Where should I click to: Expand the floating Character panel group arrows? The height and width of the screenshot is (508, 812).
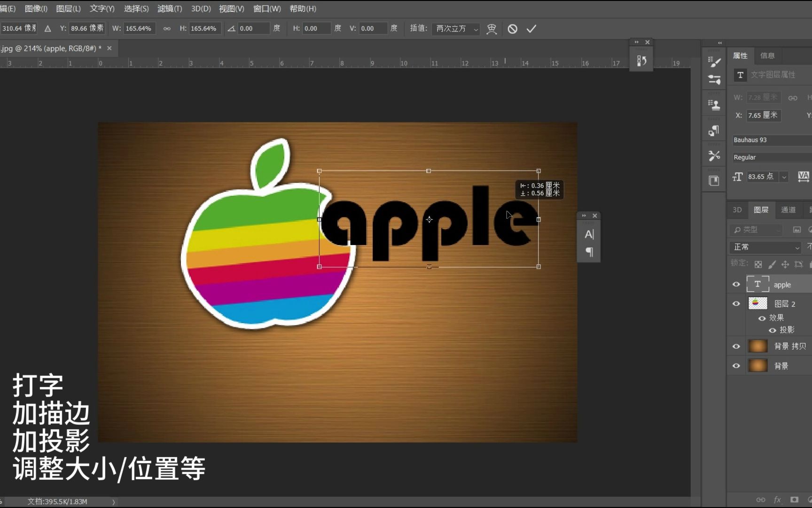[x=584, y=216]
